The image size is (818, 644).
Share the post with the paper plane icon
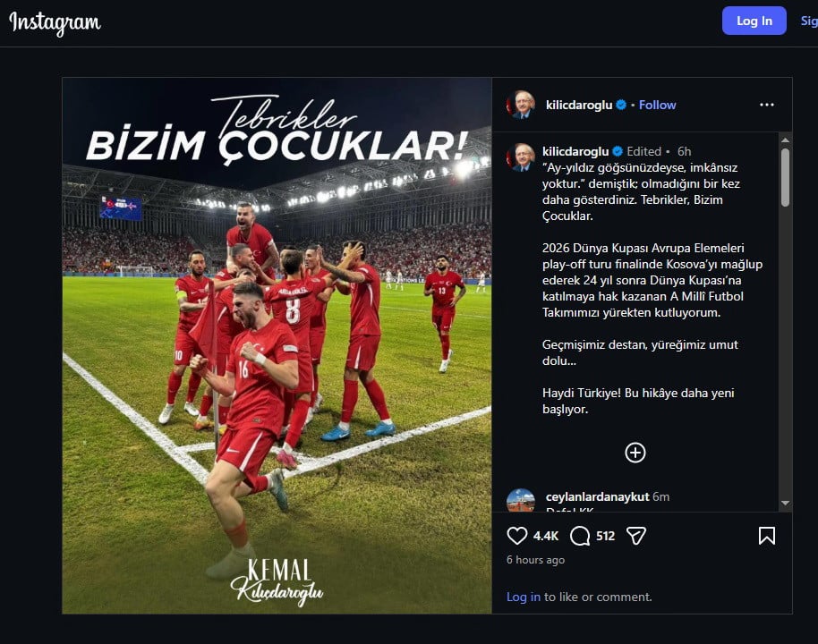coord(636,536)
